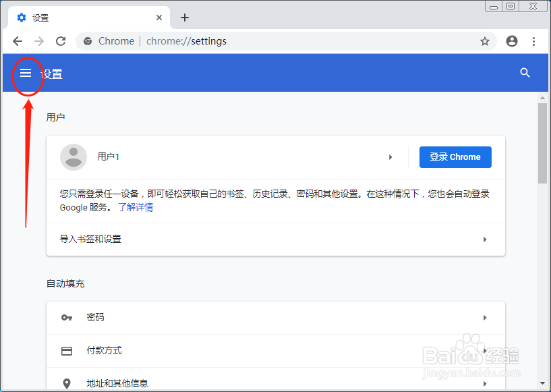The height and width of the screenshot is (392, 551).
Task: Click the 付款方式 payment card icon
Action: coord(66,350)
